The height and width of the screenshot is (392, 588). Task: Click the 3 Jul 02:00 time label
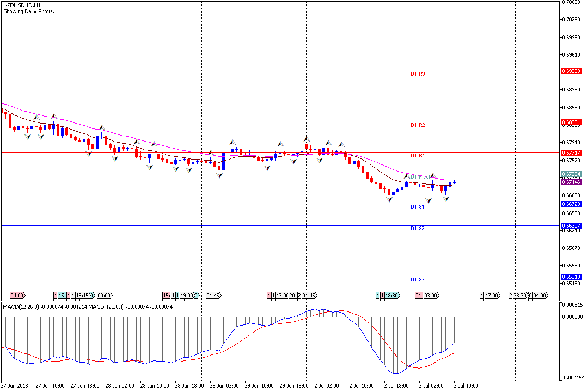click(x=431, y=385)
